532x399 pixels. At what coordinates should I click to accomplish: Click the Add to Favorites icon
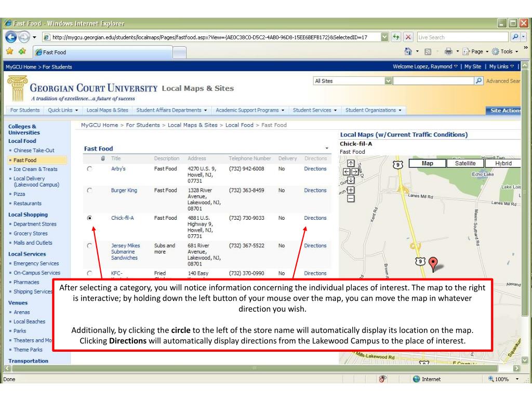tap(22, 51)
